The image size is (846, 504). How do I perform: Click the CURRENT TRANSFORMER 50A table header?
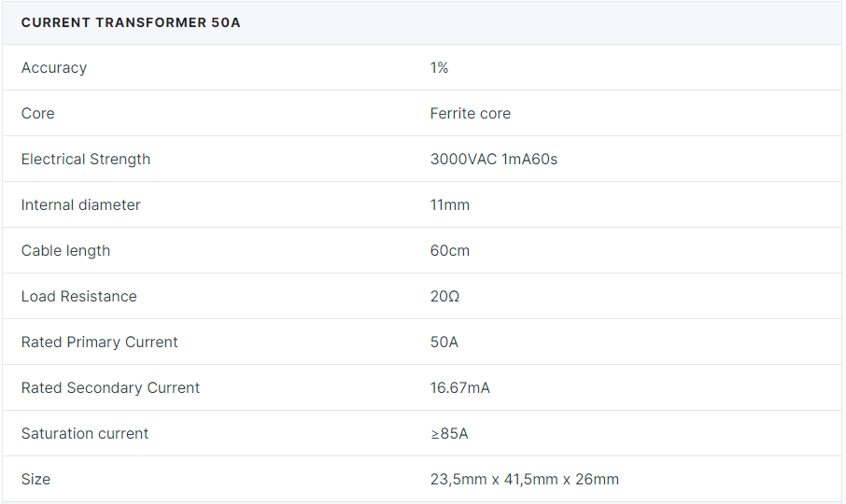[x=131, y=22]
